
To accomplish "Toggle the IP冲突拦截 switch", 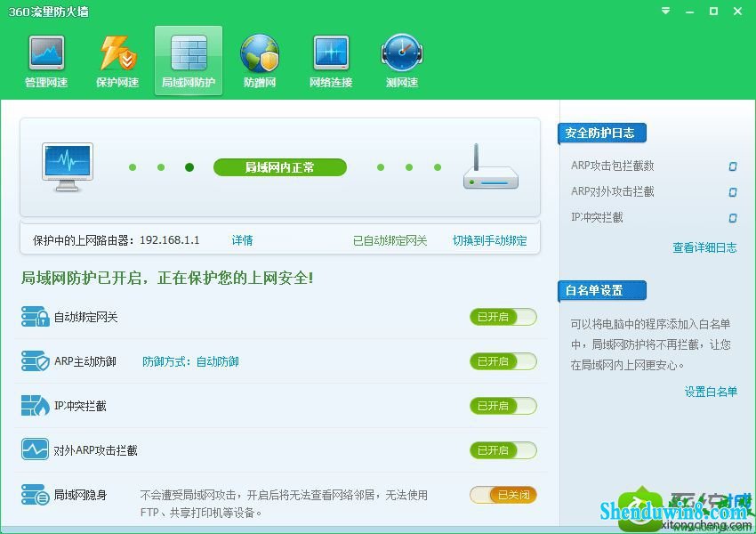I will click(503, 406).
